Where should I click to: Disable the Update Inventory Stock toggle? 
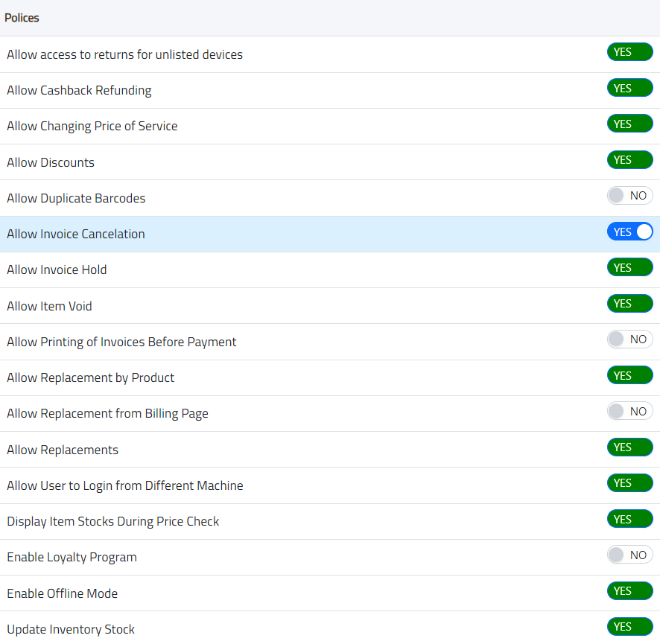pyautogui.click(x=629, y=627)
